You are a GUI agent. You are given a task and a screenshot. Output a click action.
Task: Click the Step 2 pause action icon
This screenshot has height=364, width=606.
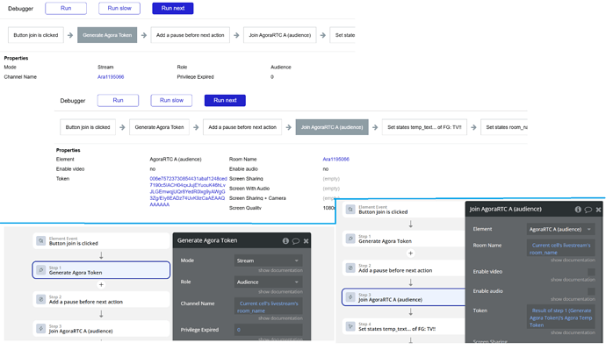[40, 299]
